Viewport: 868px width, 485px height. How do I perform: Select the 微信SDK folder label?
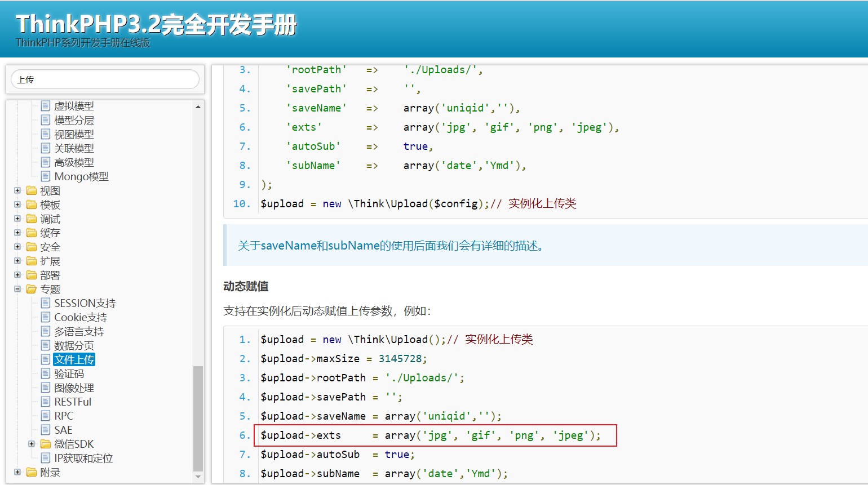74,444
